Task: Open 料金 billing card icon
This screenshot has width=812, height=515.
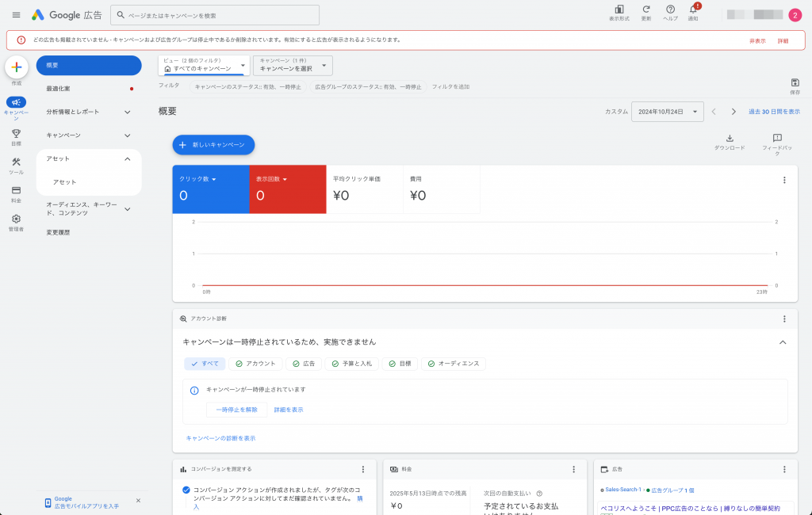Action: click(16, 191)
